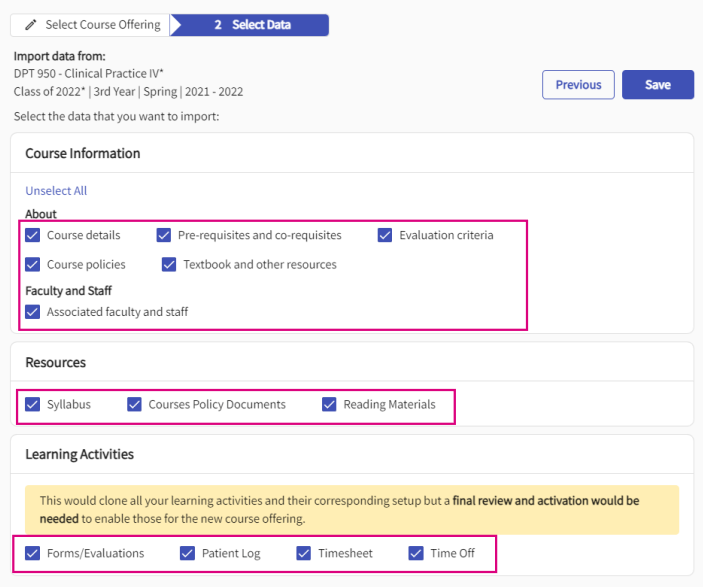Uncheck the Course details checkbox
The image size is (703, 587).
[33, 236]
